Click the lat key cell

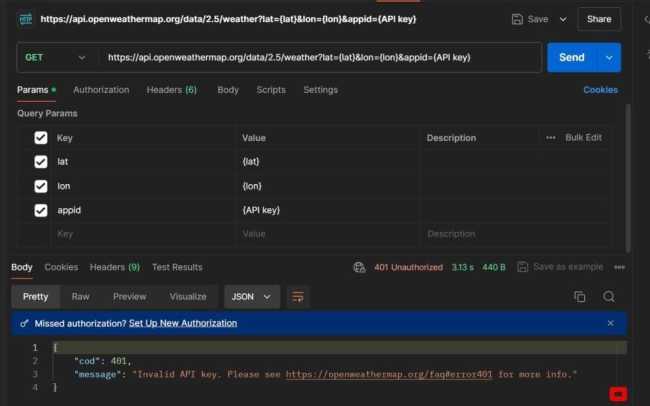tap(143, 162)
